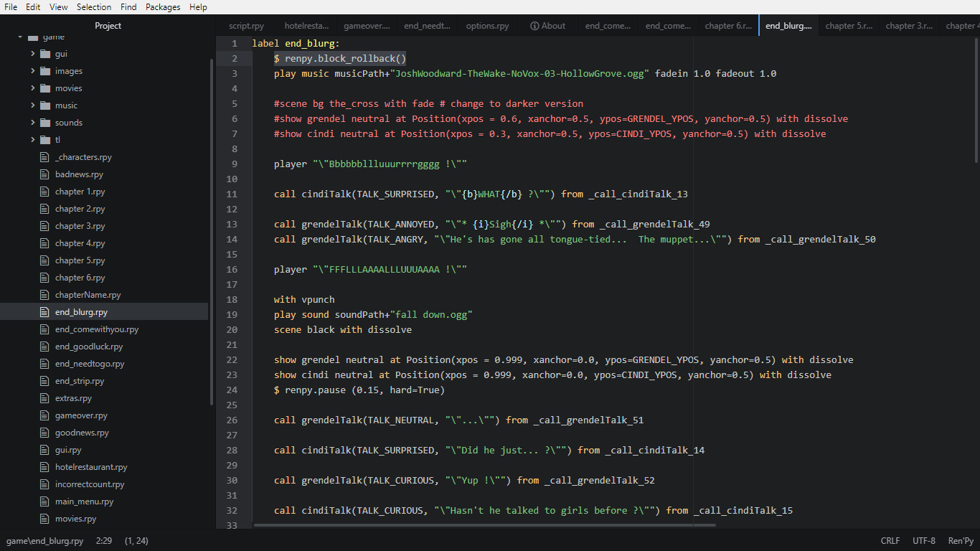Viewport: 980px width, 551px height.
Task: Click the file icon beside extras.rpy
Action: [44, 397]
